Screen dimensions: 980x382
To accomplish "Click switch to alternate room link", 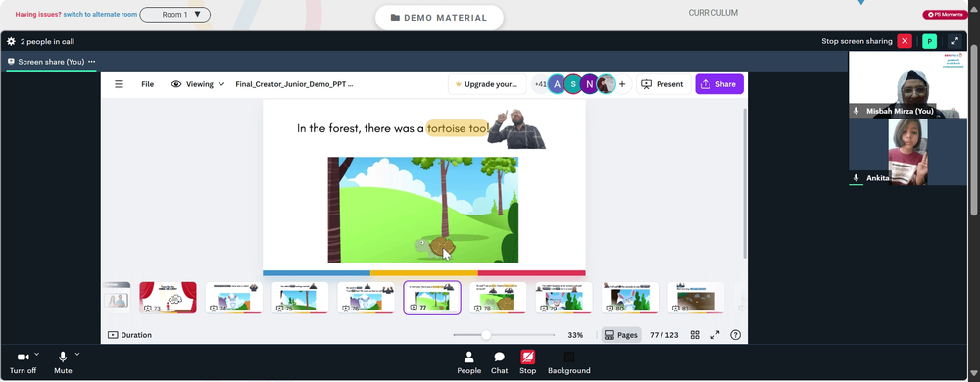I will pyautogui.click(x=101, y=14).
